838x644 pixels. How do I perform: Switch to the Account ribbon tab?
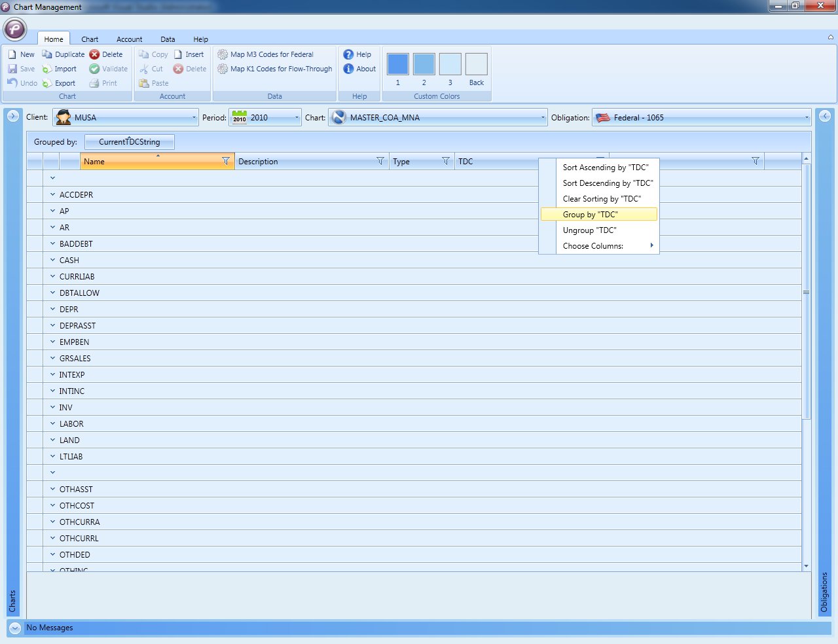click(x=129, y=39)
